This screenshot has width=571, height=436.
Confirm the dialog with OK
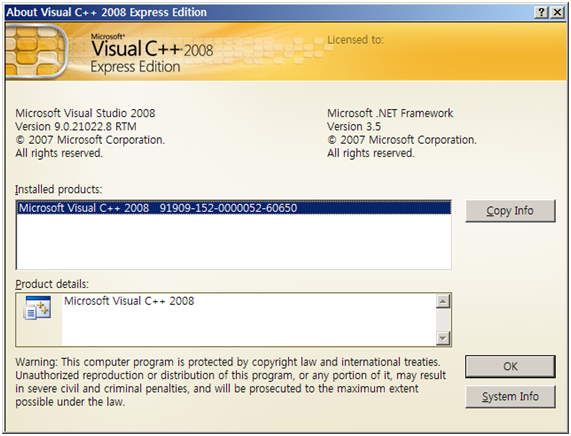tap(510, 366)
